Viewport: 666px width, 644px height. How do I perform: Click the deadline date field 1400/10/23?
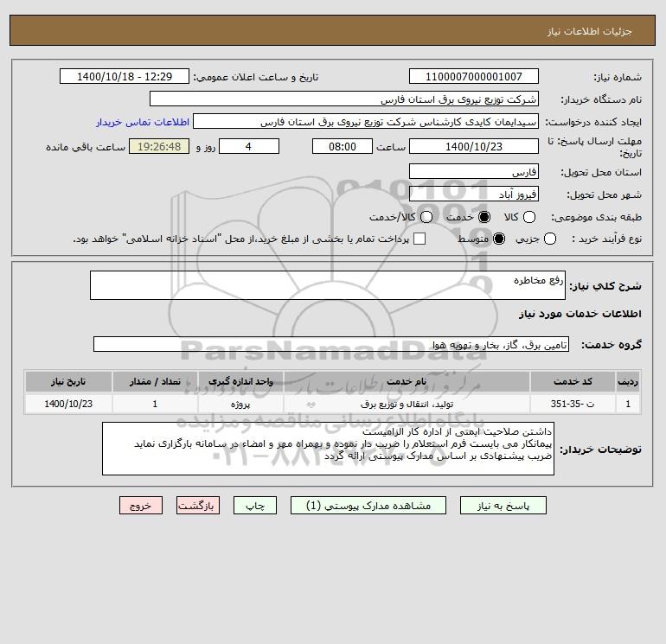474,146
